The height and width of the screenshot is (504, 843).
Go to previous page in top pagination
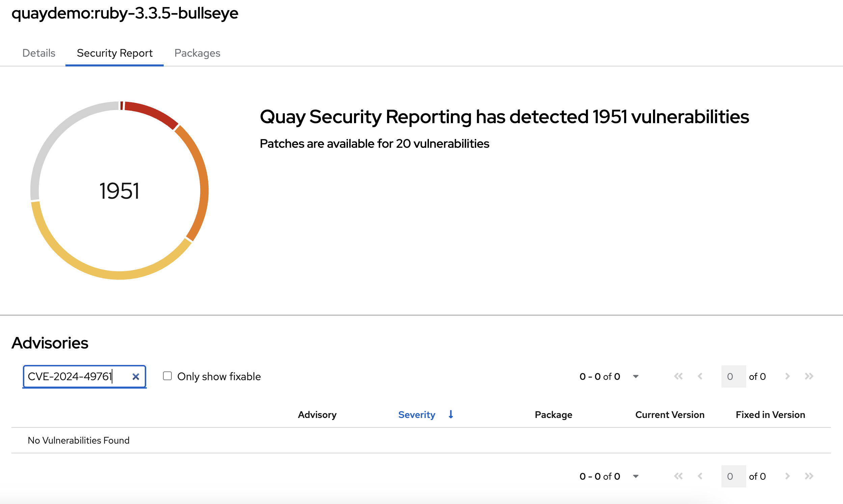pyautogui.click(x=700, y=376)
